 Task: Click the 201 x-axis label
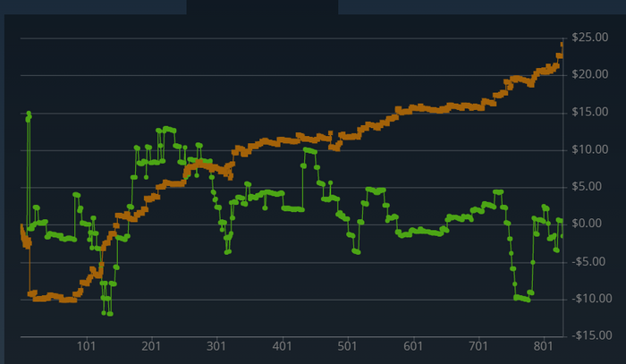coord(151,346)
